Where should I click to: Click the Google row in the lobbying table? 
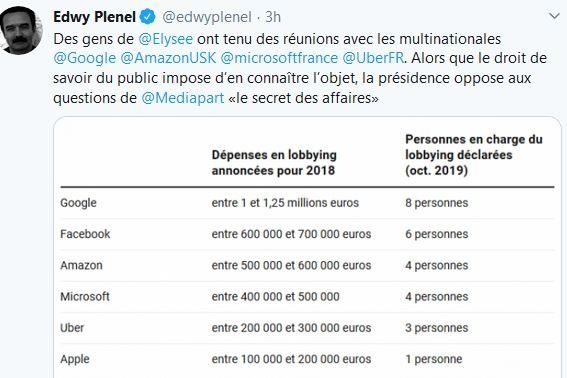[307, 203]
